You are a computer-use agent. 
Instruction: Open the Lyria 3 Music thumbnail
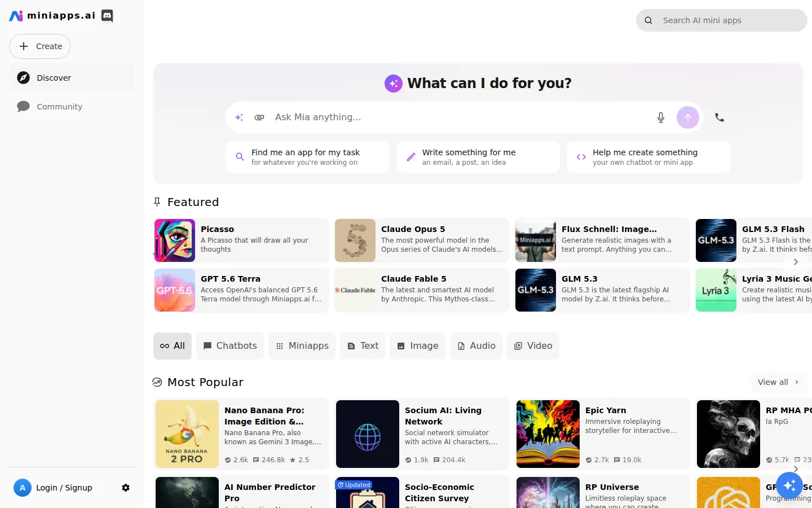716,290
